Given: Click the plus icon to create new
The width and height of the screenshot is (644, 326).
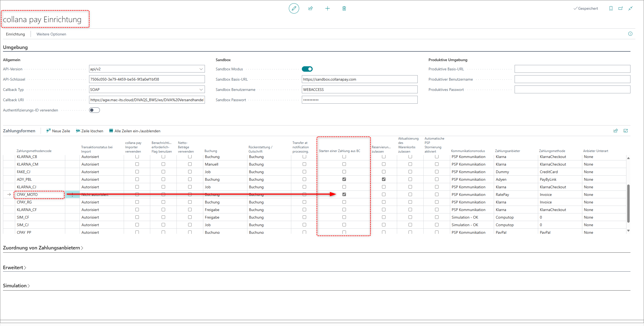Looking at the screenshot, I should (x=327, y=8).
